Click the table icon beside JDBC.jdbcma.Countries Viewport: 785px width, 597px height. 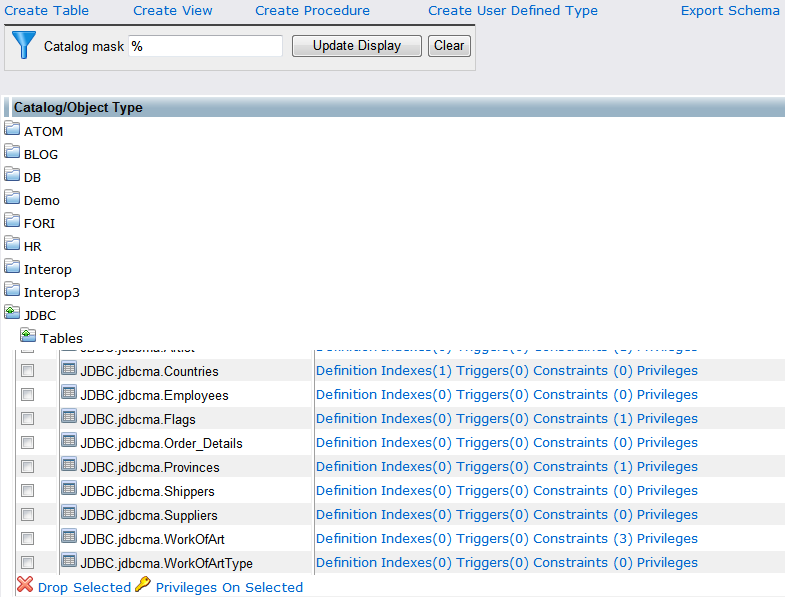coord(69,370)
